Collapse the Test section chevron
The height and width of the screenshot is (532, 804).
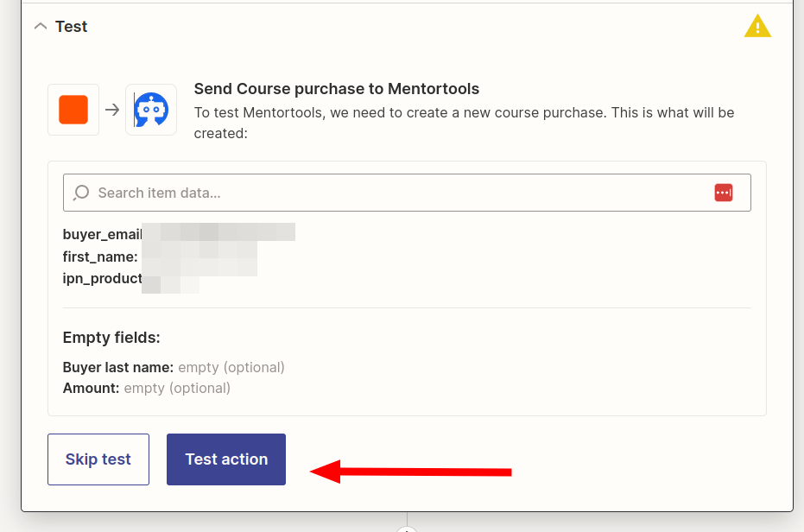(41, 26)
